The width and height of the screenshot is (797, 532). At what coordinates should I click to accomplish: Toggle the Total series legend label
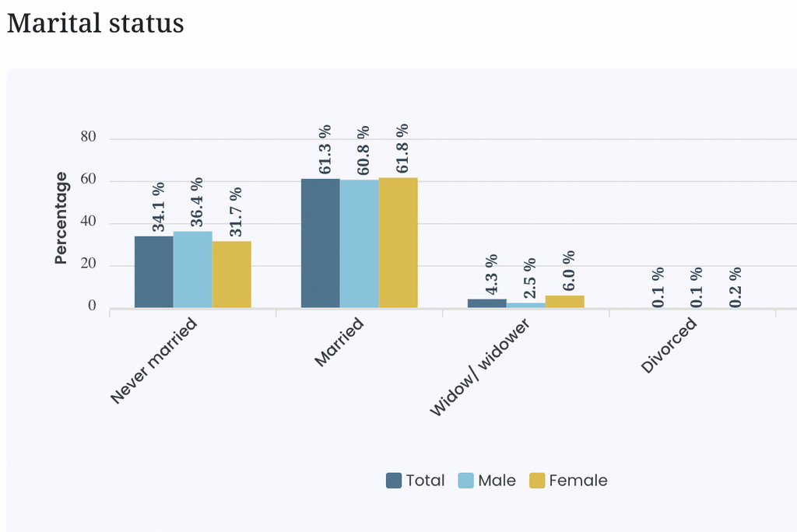pyautogui.click(x=425, y=480)
